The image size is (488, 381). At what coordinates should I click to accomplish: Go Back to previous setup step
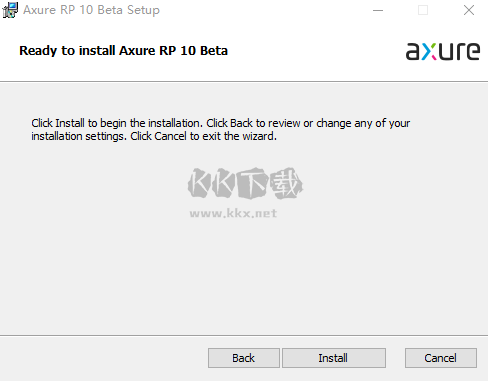coord(244,358)
